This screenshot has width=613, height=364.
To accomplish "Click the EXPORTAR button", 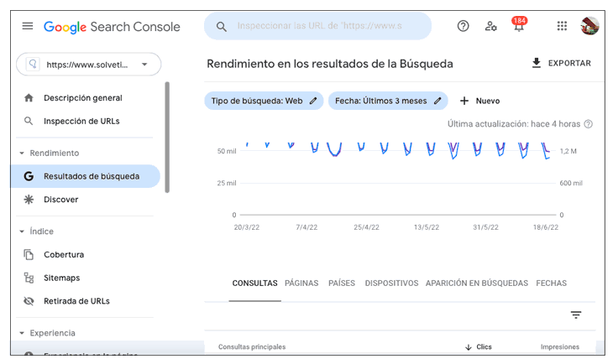I will point(562,63).
